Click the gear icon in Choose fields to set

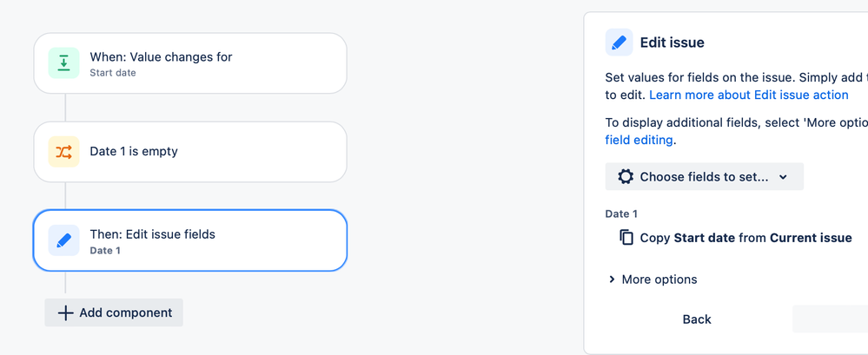point(626,177)
